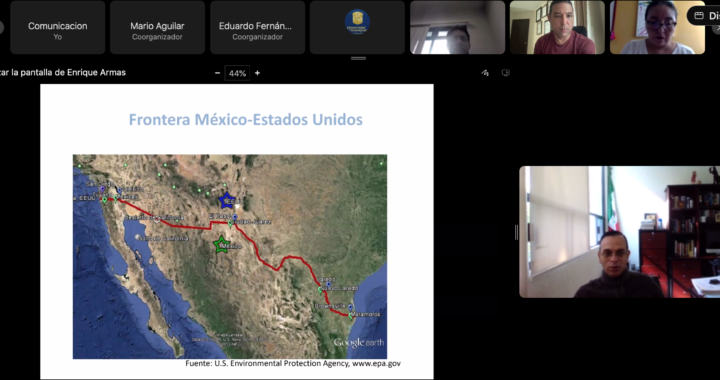
Task: Select Comunicacion participant tile
Action: point(57,28)
